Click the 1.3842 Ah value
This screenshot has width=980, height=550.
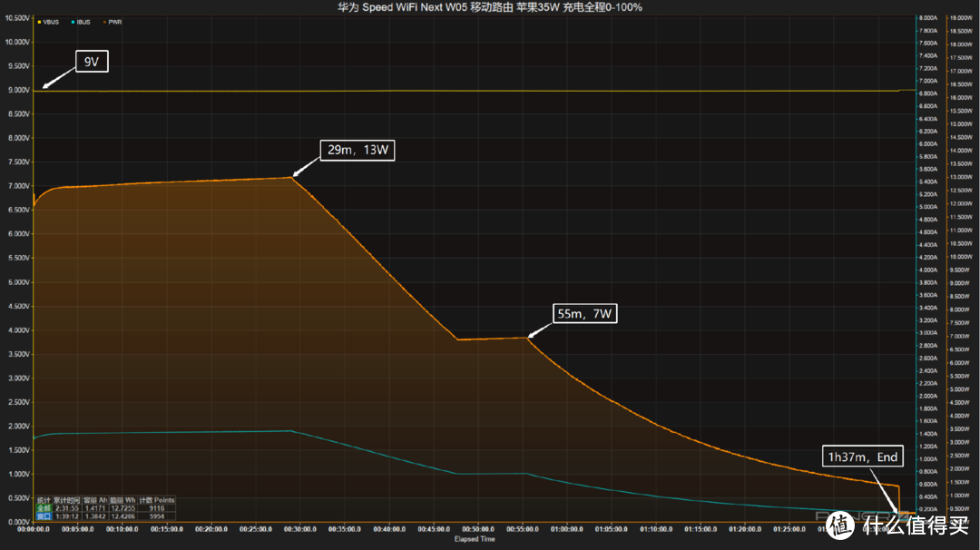pos(95,516)
